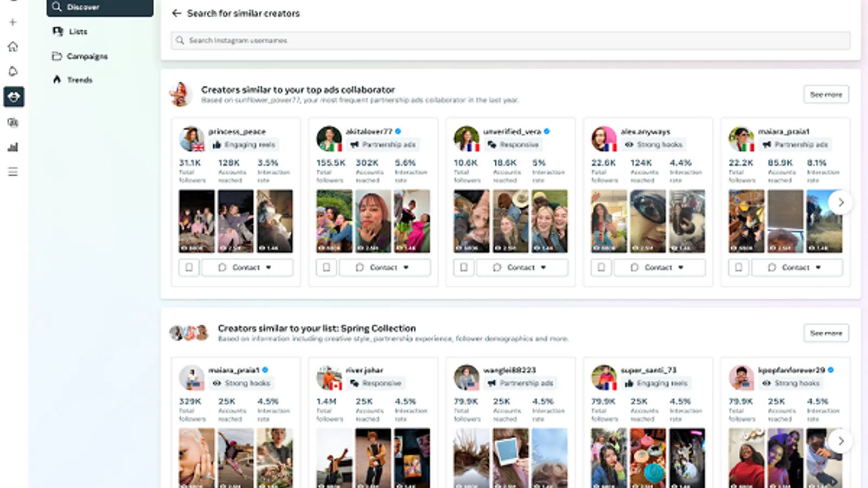Click next arrow of top ads collaborator carousel
This screenshot has width=868, height=488.
pos(840,203)
